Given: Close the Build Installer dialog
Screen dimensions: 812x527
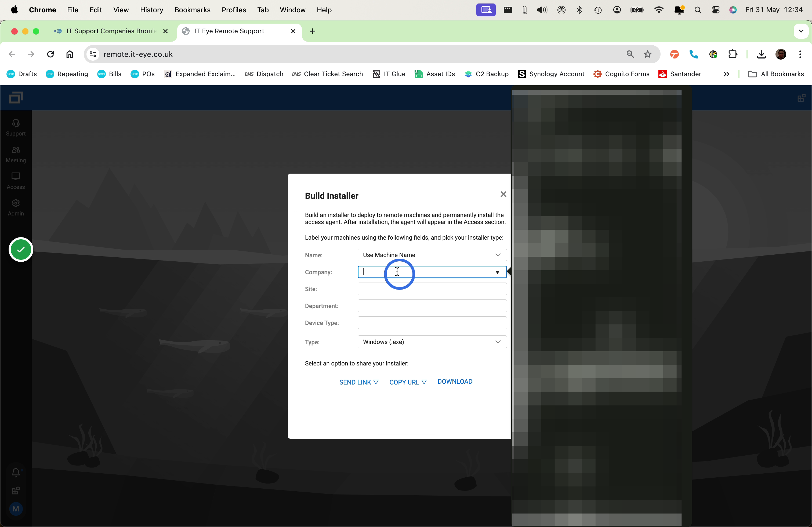Looking at the screenshot, I should 503,194.
